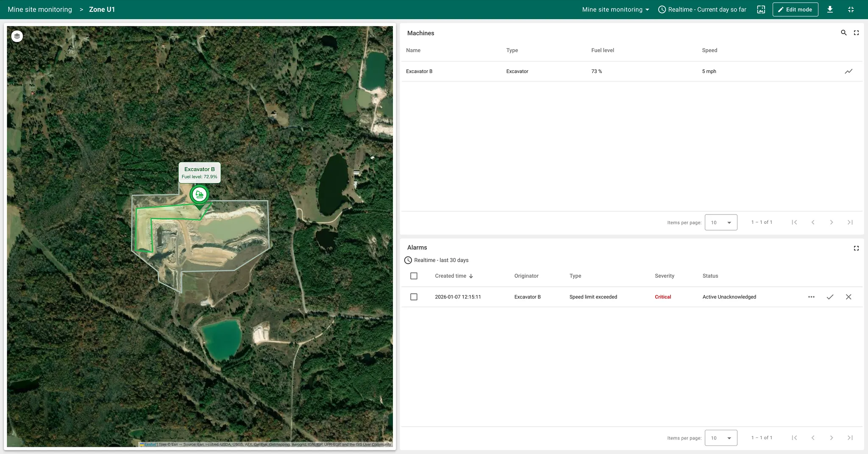Image resolution: width=868 pixels, height=454 pixels.
Task: Open the Mine site monitoring state dropdown
Action: [615, 9]
